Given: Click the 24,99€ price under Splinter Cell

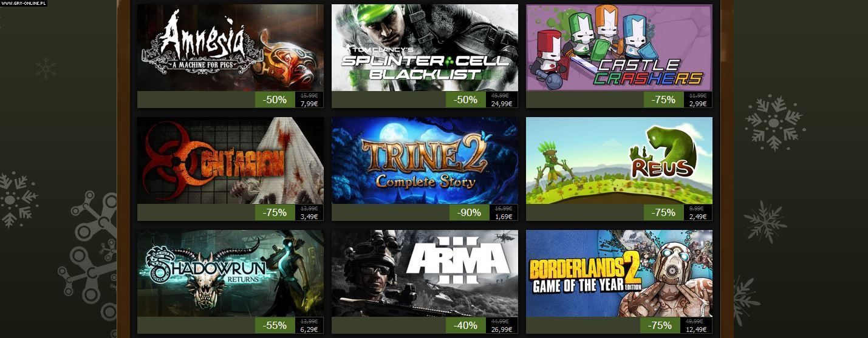Looking at the screenshot, I should [501, 104].
